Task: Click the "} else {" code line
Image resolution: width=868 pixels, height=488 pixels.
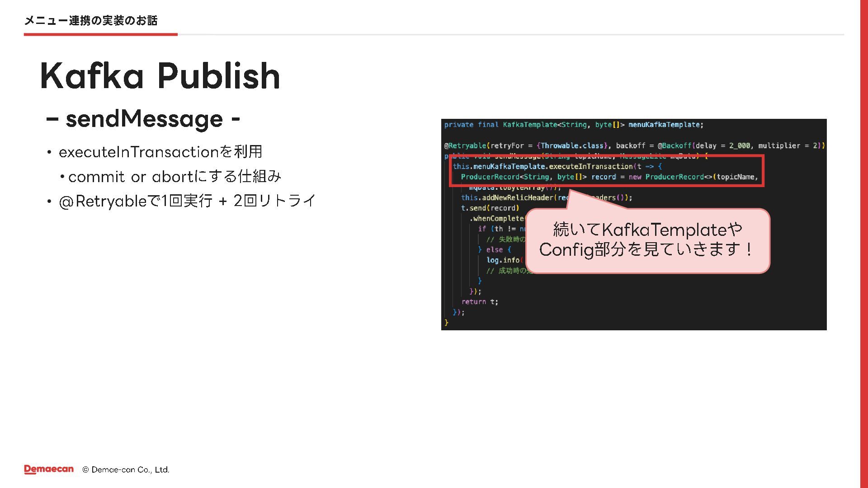Action: (x=495, y=249)
